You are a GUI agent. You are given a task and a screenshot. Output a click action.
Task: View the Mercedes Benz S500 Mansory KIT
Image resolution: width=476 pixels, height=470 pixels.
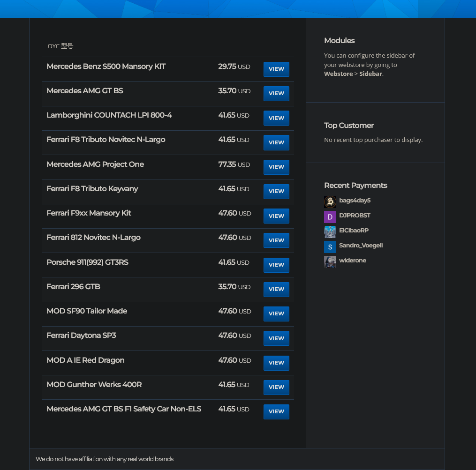coord(276,69)
